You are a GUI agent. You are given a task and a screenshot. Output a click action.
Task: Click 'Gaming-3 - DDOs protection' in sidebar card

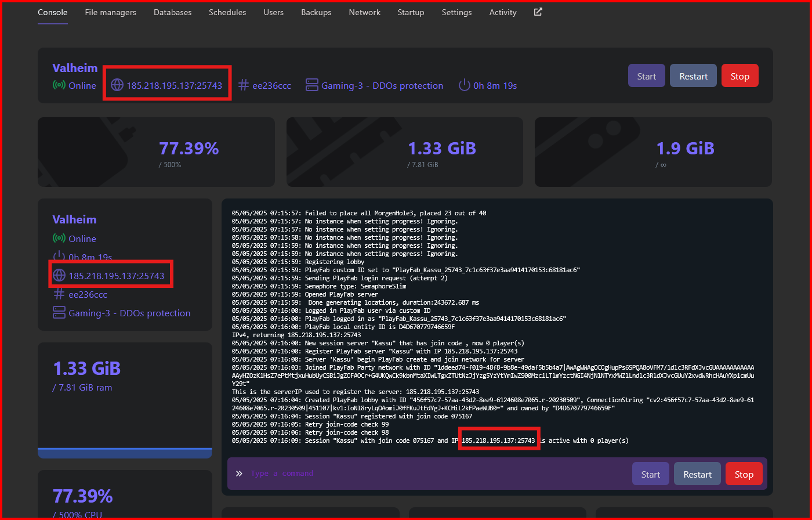click(x=129, y=313)
